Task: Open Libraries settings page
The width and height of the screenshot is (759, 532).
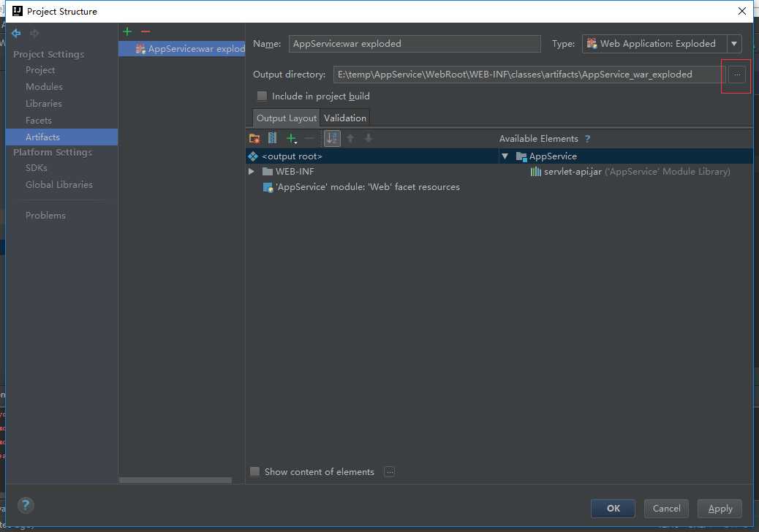Action: click(x=44, y=104)
